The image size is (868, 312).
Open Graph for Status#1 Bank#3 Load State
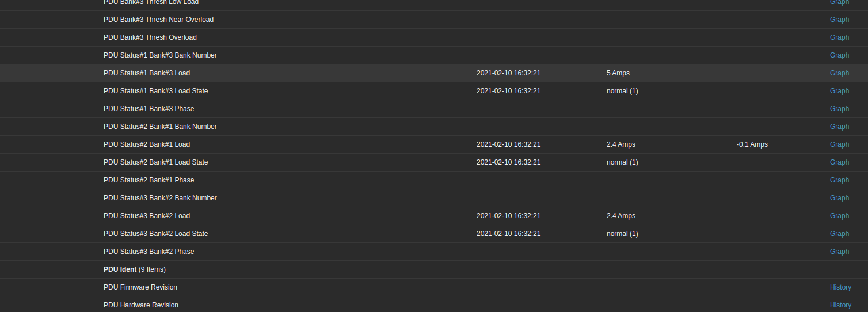(839, 91)
